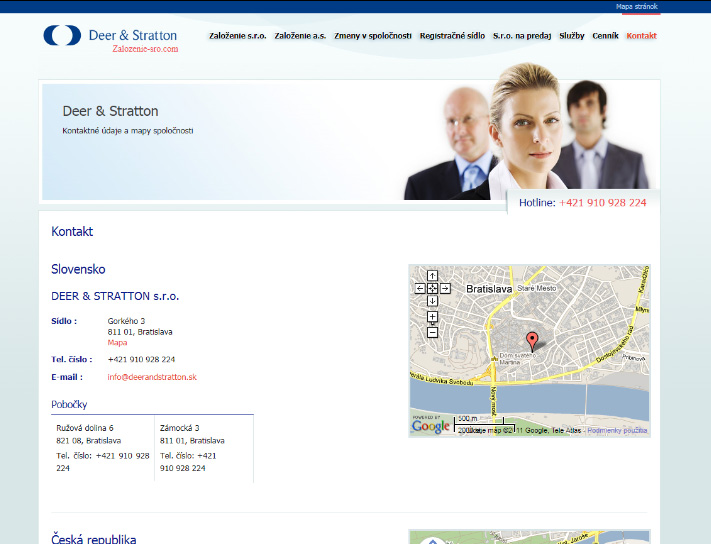Click the Mapa stránok link
This screenshot has width=711, height=544.
637,6
